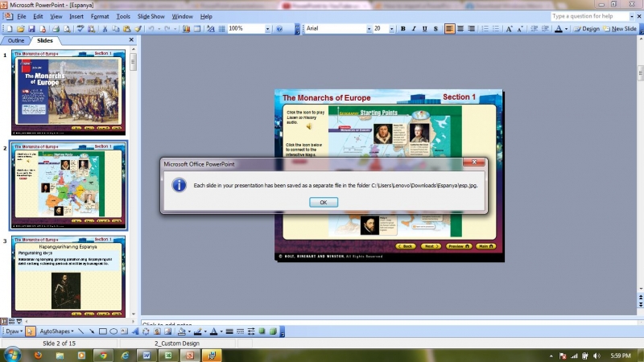This screenshot has height=362, width=644.
Task: Click the Insert WordArt icon
Action: pyautogui.click(x=135, y=331)
